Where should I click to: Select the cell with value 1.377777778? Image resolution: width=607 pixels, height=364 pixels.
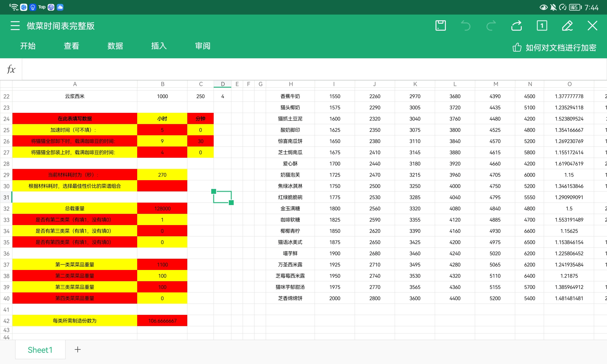(x=569, y=96)
